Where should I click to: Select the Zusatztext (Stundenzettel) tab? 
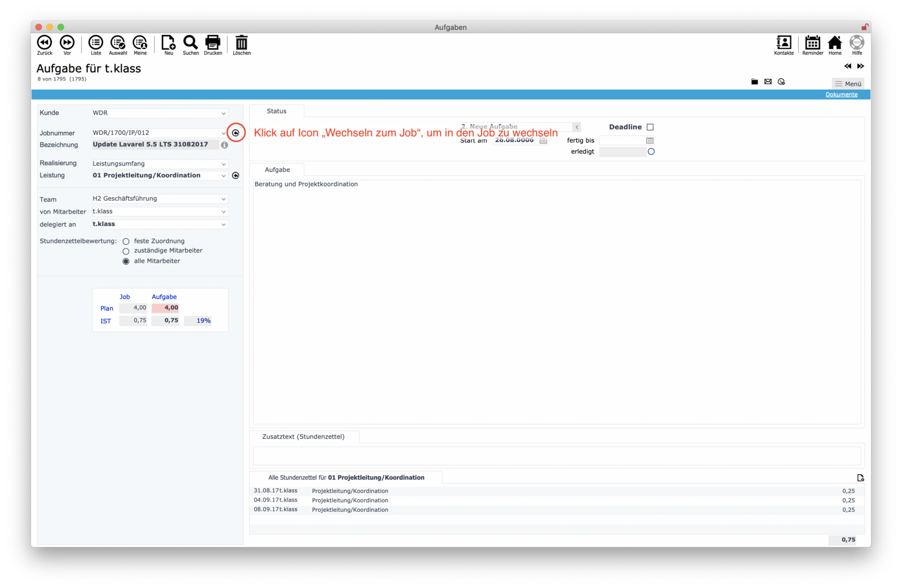coord(303,436)
